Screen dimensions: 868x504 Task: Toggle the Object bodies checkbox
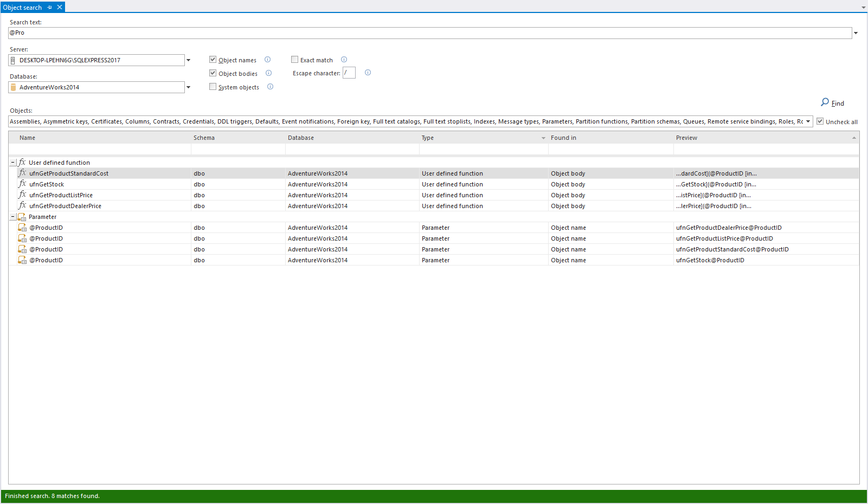click(213, 73)
